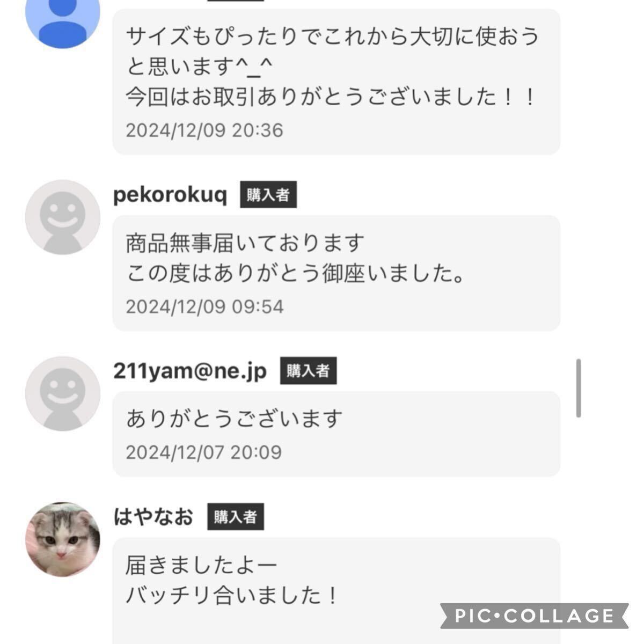Open pekorokuq's gray smiley avatar
Viewport: 644px width, 644px height.
pyautogui.click(x=63, y=217)
